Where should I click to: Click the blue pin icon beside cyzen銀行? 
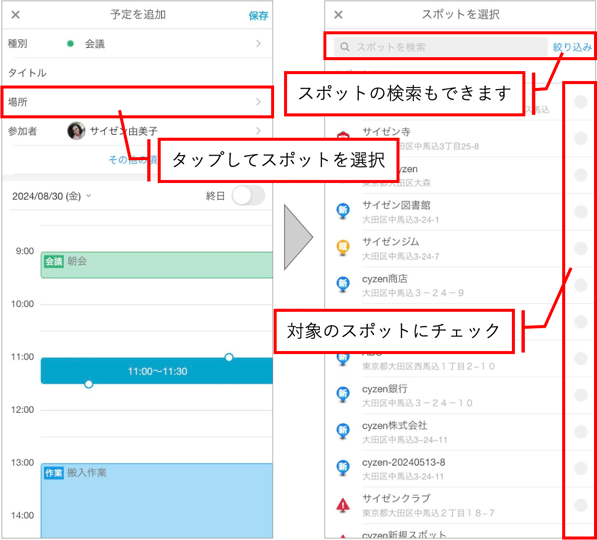coord(343,394)
